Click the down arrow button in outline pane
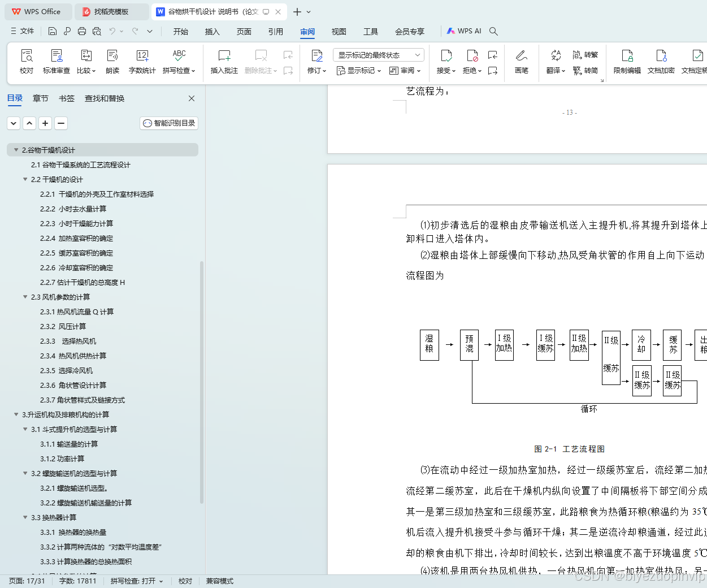 click(x=14, y=123)
